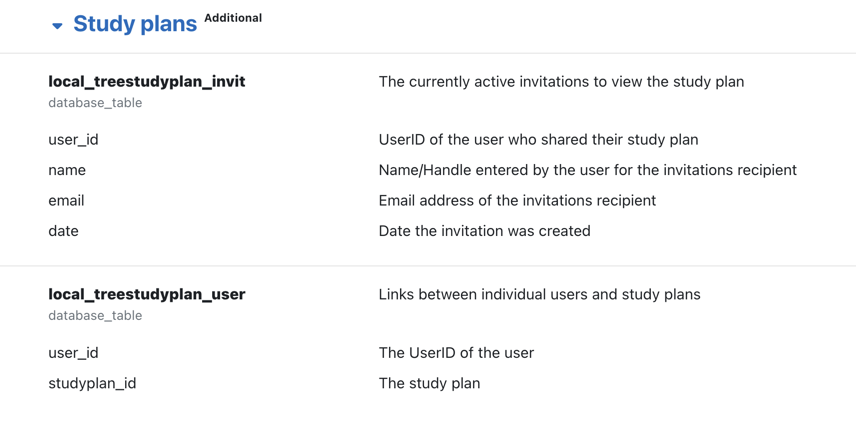This screenshot has height=436, width=856.
Task: Collapse the Study plans section arrow
Action: coord(57,26)
